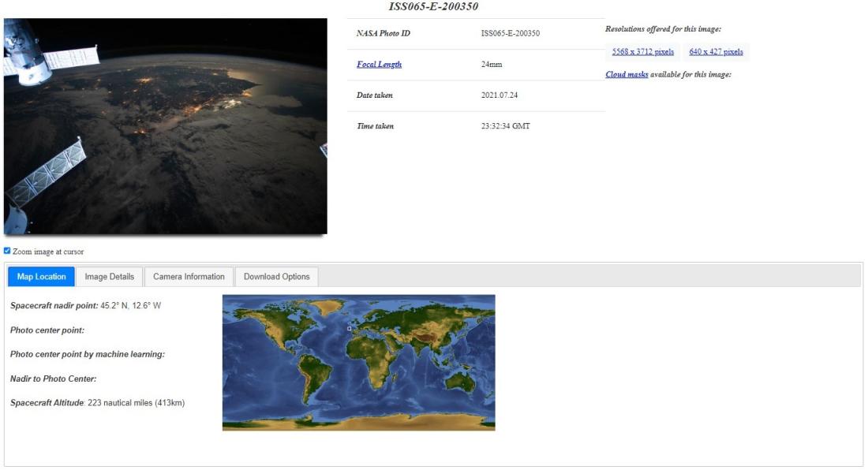Click the time value 23:32:34 GMT

[x=505, y=126]
